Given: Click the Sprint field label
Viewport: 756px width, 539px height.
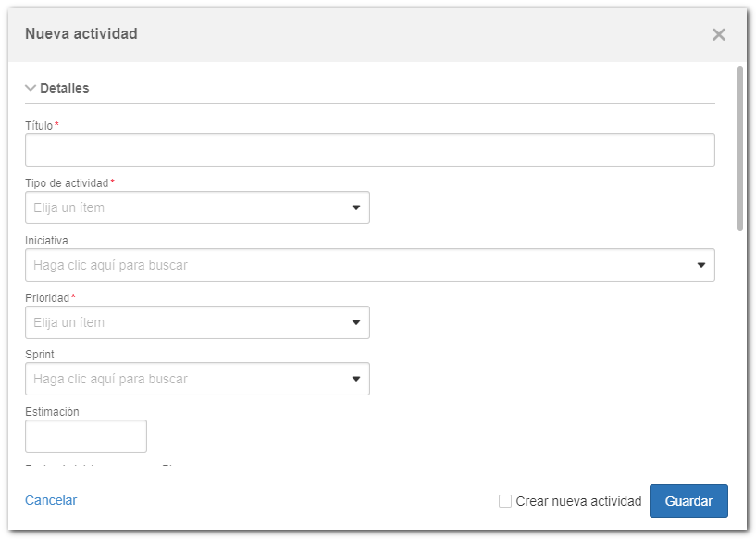Looking at the screenshot, I should pyautogui.click(x=40, y=354).
